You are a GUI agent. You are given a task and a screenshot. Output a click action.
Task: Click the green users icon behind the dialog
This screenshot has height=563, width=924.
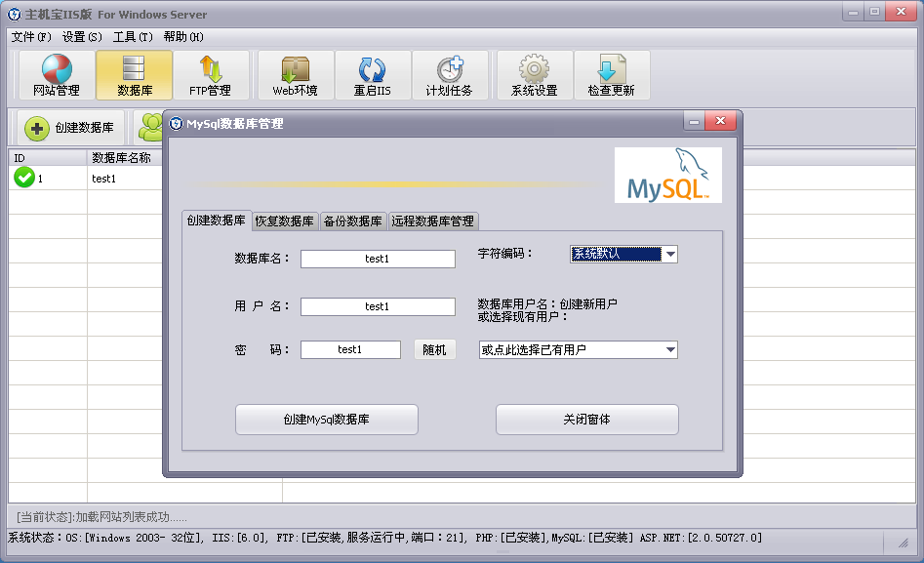coord(150,127)
